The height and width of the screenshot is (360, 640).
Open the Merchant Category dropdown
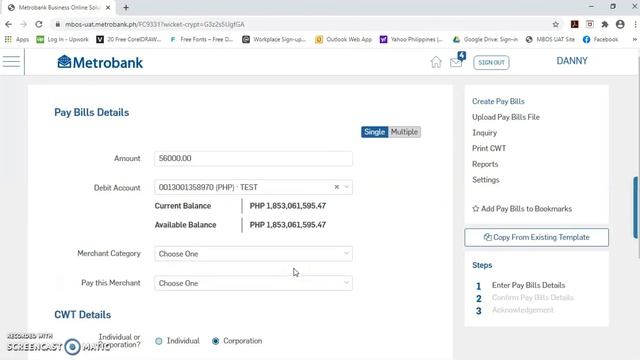point(253,253)
